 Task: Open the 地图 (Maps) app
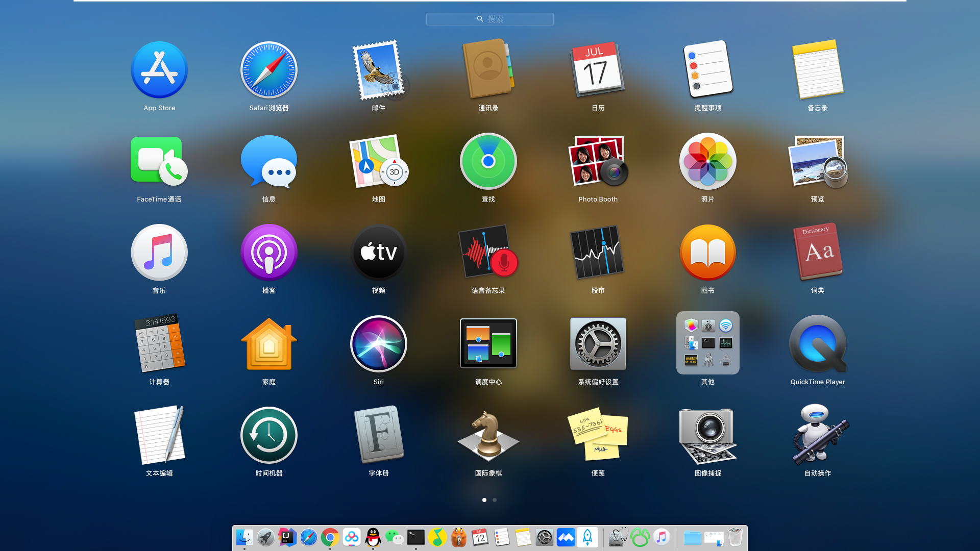click(378, 161)
